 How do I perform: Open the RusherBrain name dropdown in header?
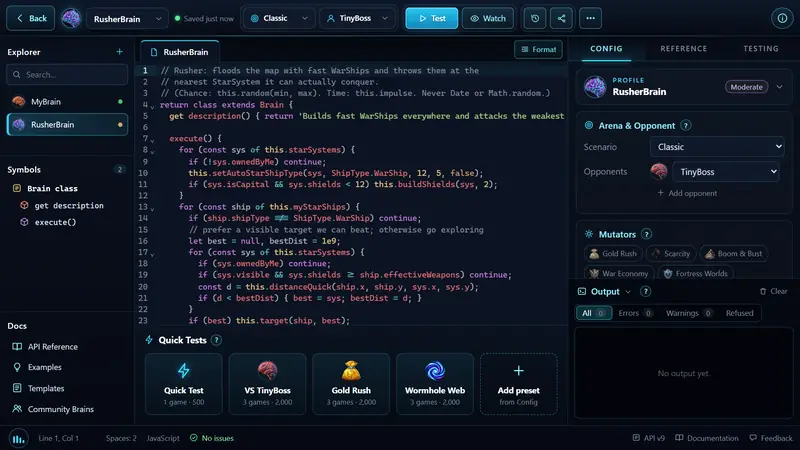point(127,19)
